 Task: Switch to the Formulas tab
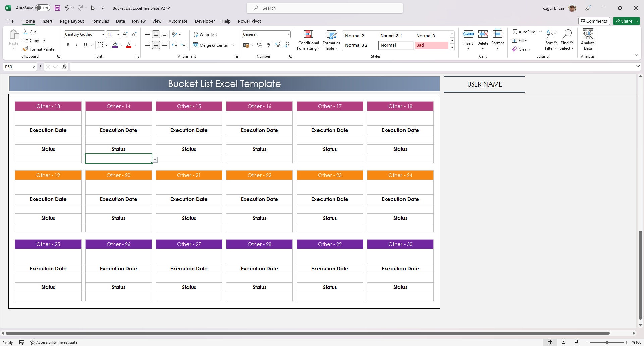coord(100,21)
